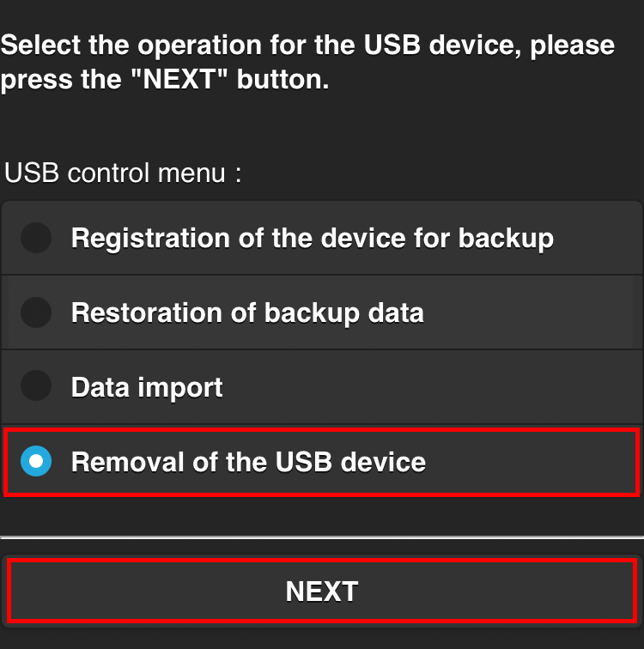Choose the Restoration of backup data radio circle
This screenshot has width=644, height=649.
click(x=36, y=312)
